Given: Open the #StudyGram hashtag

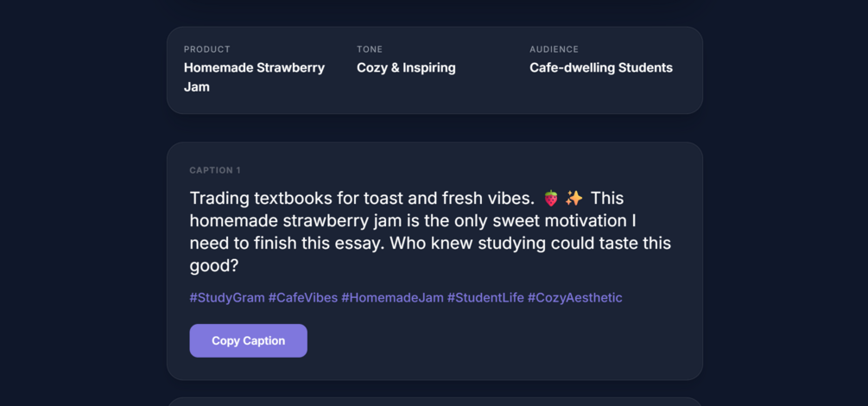Looking at the screenshot, I should [x=227, y=297].
